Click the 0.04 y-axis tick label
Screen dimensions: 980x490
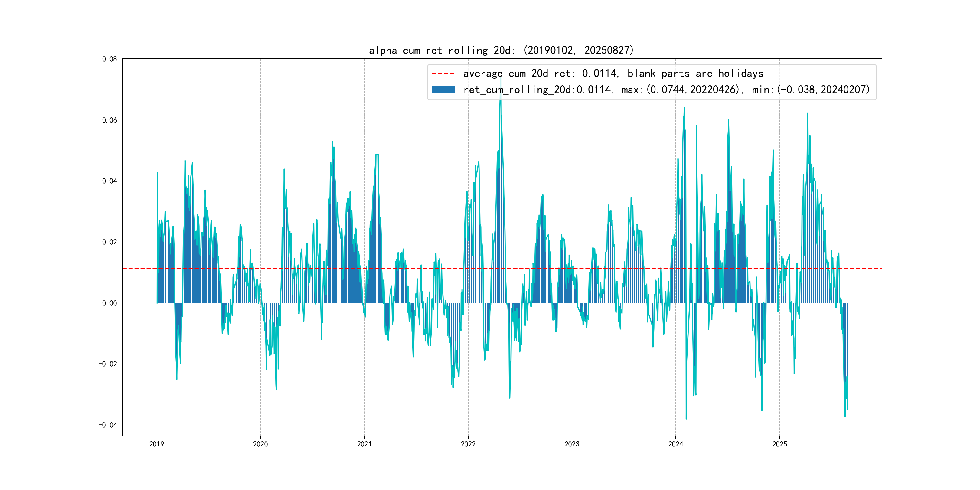(x=109, y=181)
